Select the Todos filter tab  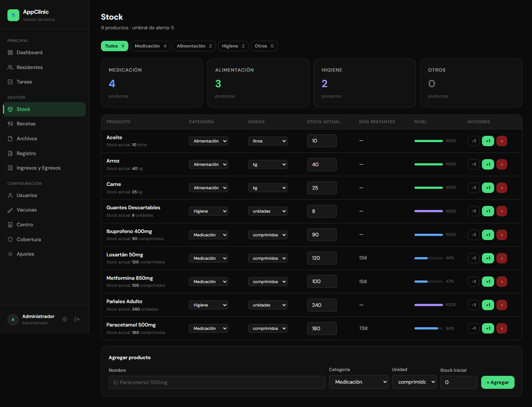coord(115,46)
